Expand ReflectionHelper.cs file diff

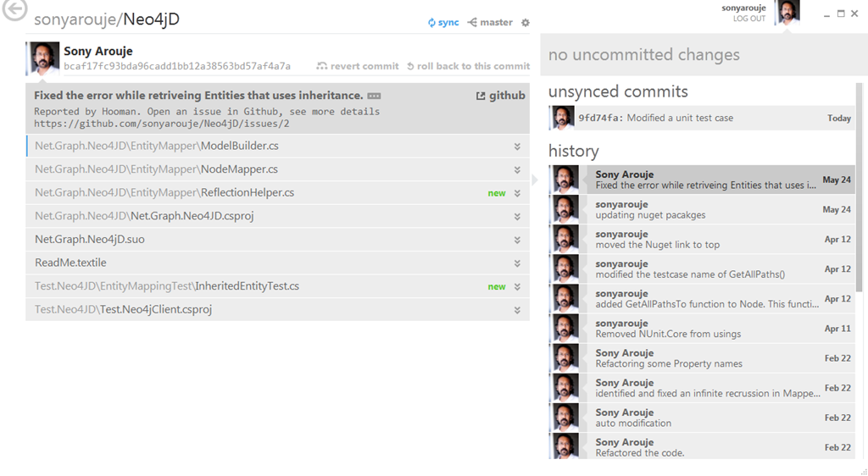(517, 193)
